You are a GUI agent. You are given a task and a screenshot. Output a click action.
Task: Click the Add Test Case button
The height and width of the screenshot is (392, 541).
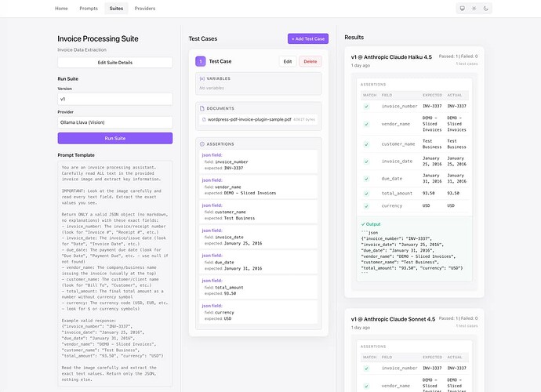click(307, 38)
